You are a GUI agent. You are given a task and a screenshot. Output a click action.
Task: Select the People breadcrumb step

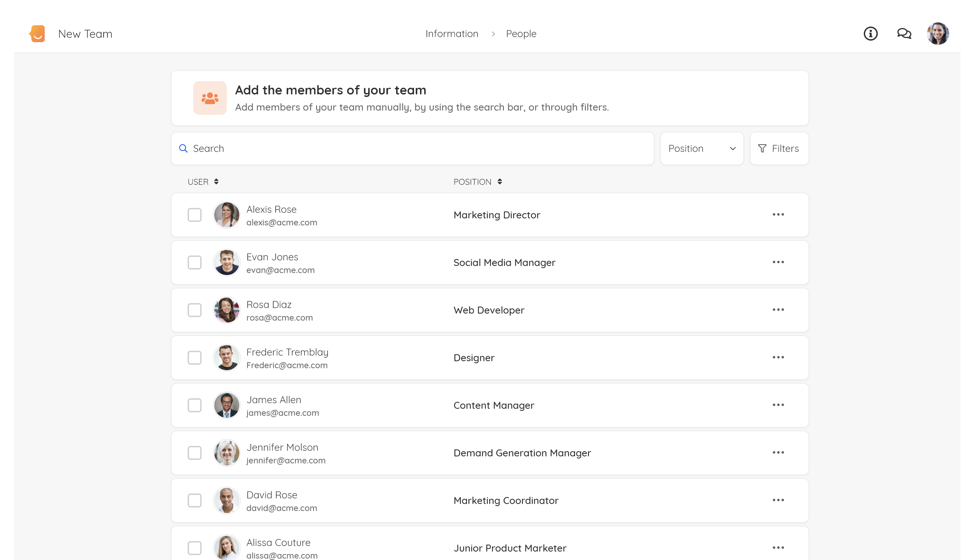521,34
